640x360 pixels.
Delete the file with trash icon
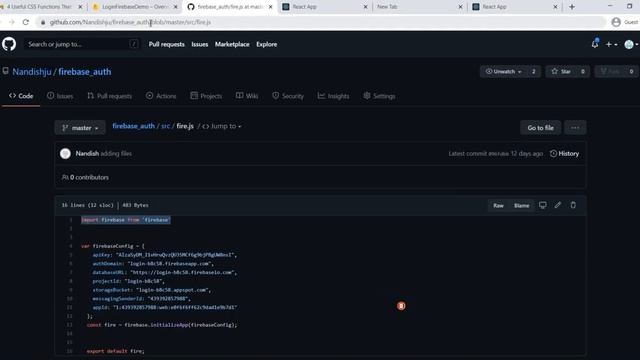click(573, 205)
